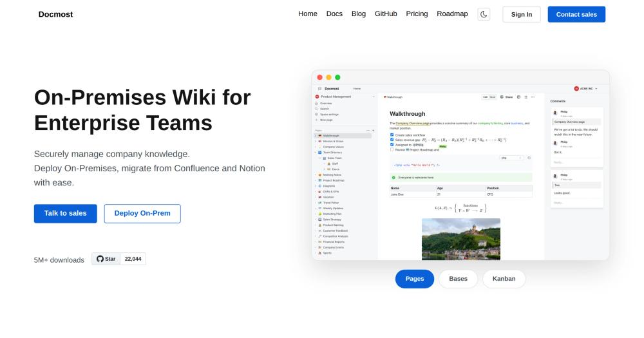
Task: Uncheck the 'Assigned to @Philip' checkbox
Action: coord(392,145)
